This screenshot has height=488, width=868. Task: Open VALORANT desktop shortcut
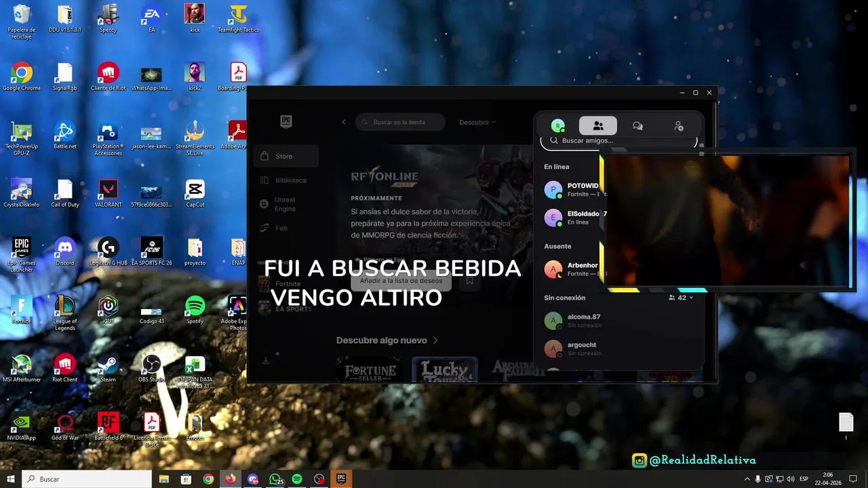coord(108,190)
